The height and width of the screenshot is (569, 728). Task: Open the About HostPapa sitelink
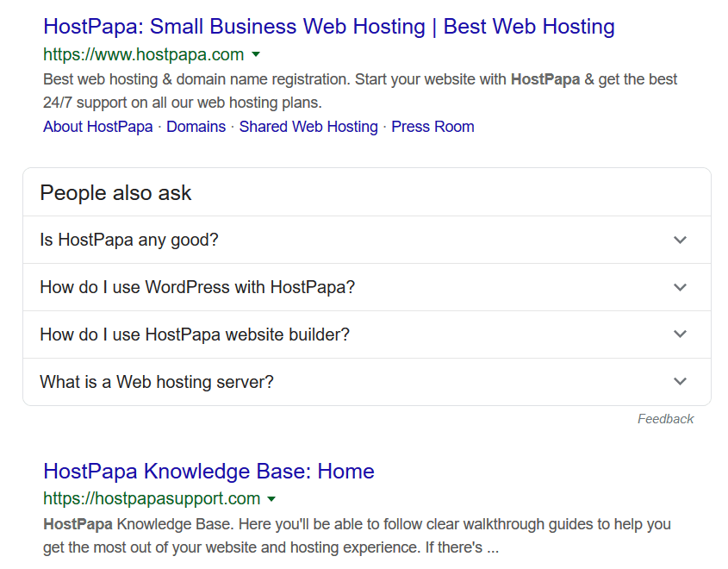[x=98, y=127]
